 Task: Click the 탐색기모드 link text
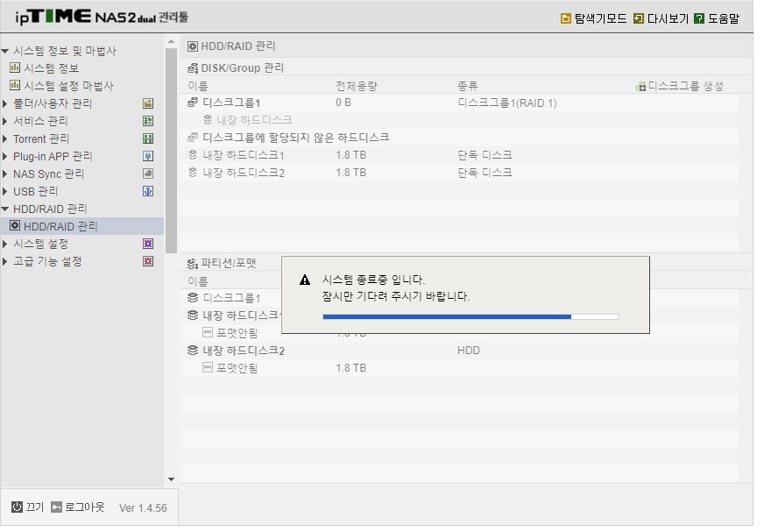pos(601,18)
